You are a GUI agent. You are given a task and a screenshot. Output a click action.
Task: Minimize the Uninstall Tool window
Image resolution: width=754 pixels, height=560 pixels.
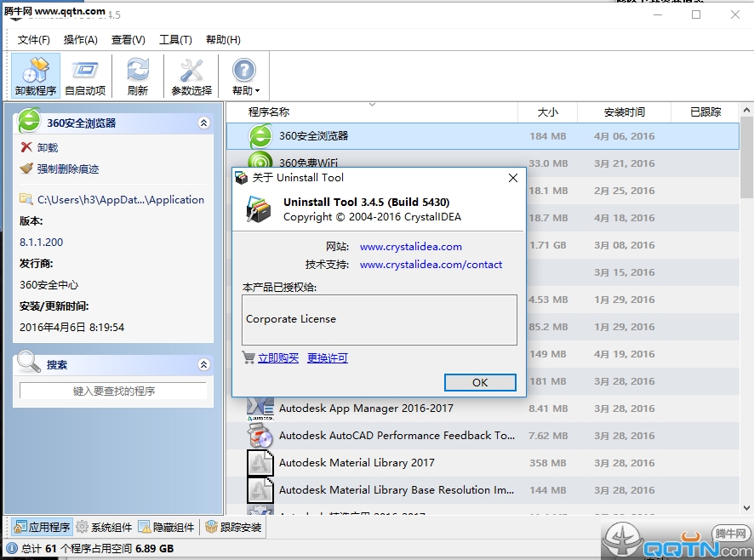coord(658,14)
